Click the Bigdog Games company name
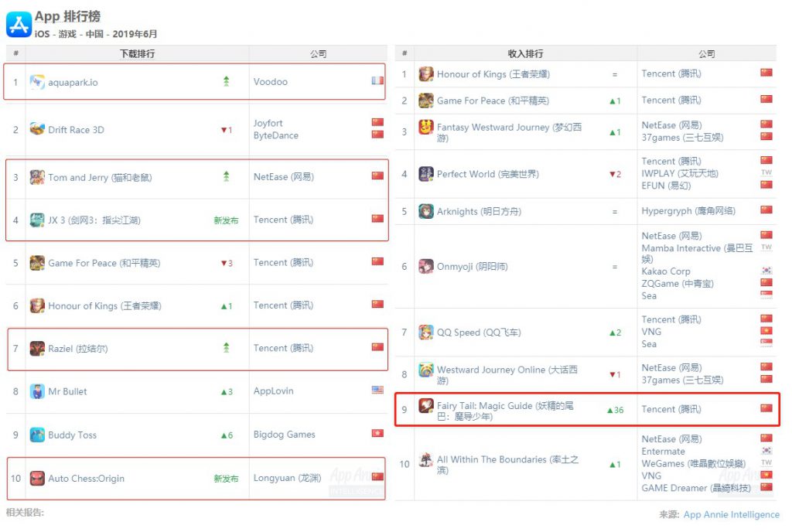The width and height of the screenshot is (792, 532). tap(285, 434)
